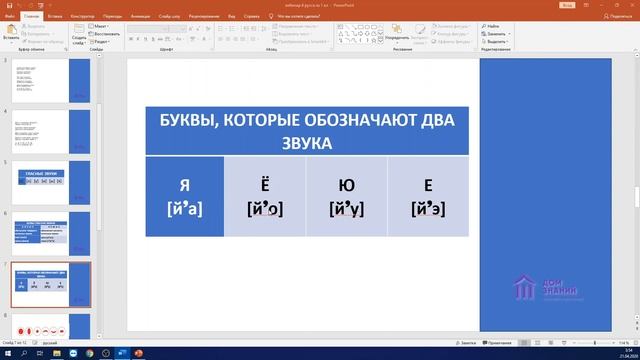Click the taskbar search icon
This screenshot has height=360, width=640.
tap(24, 353)
